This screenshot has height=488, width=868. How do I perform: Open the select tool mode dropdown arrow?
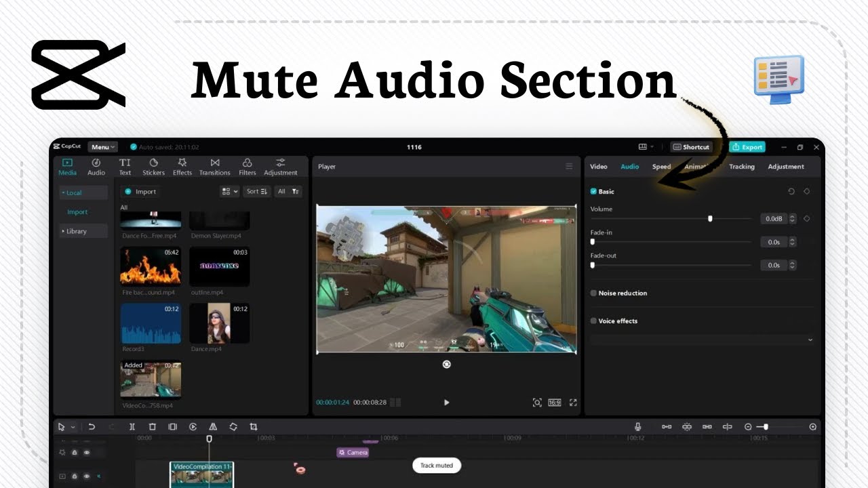[73, 427]
